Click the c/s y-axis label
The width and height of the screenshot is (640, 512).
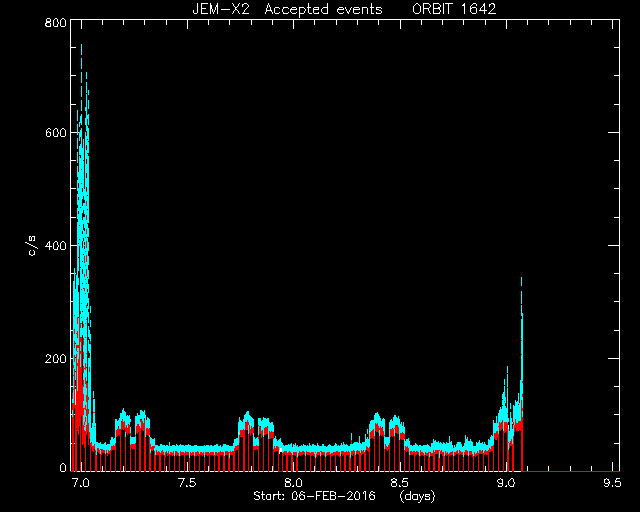[x=32, y=246]
